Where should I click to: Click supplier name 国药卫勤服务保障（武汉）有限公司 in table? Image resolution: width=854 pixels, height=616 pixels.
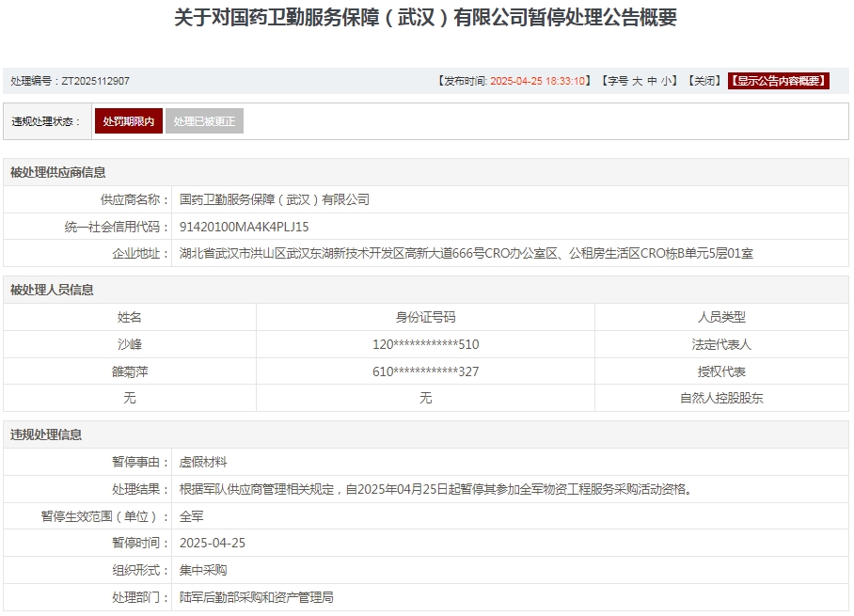(275, 199)
